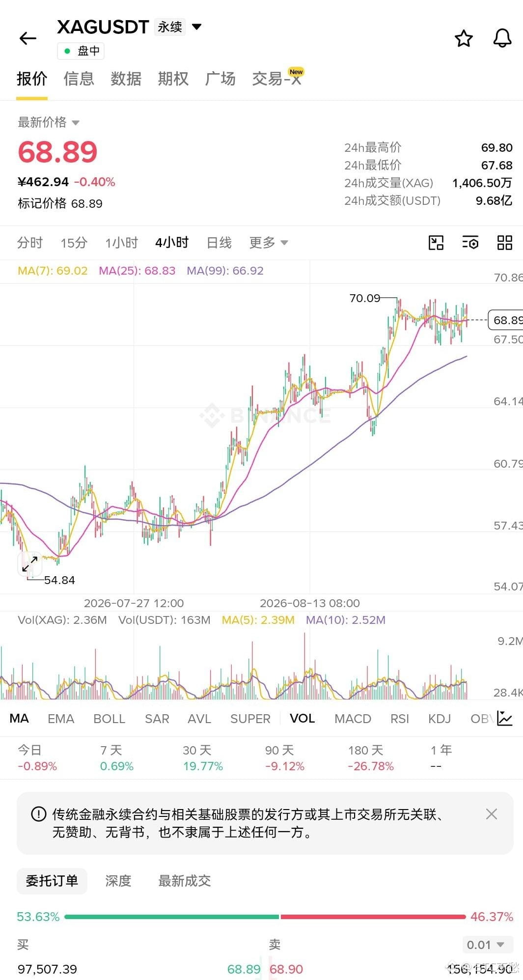Select the 4小时 timeframe
The image size is (523, 980).
tap(172, 243)
